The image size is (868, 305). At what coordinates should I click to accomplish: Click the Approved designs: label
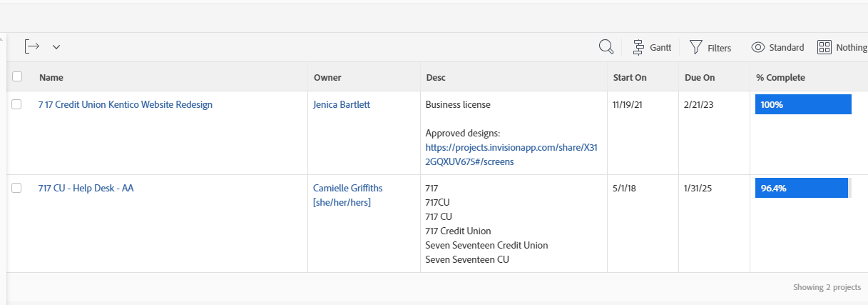click(461, 133)
